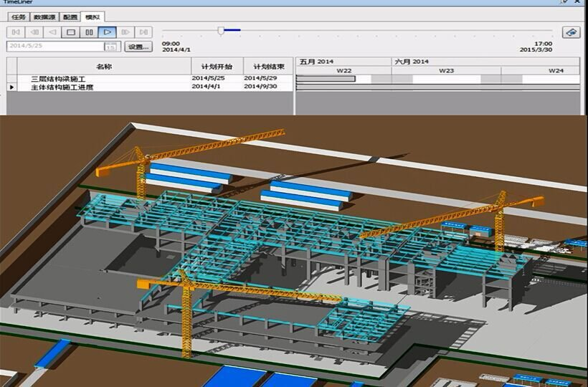Screen dimensions: 588x387
Task: Click the export animation icon
Action: (x=571, y=32)
